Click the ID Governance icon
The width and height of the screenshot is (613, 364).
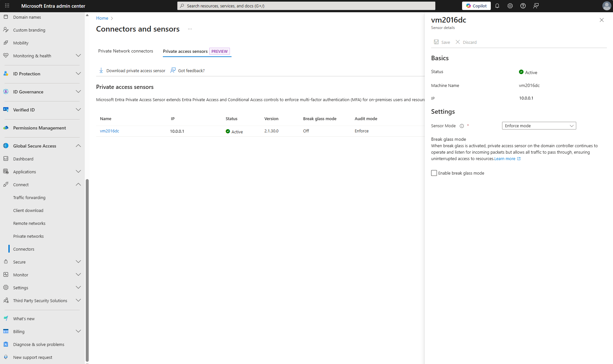click(6, 91)
